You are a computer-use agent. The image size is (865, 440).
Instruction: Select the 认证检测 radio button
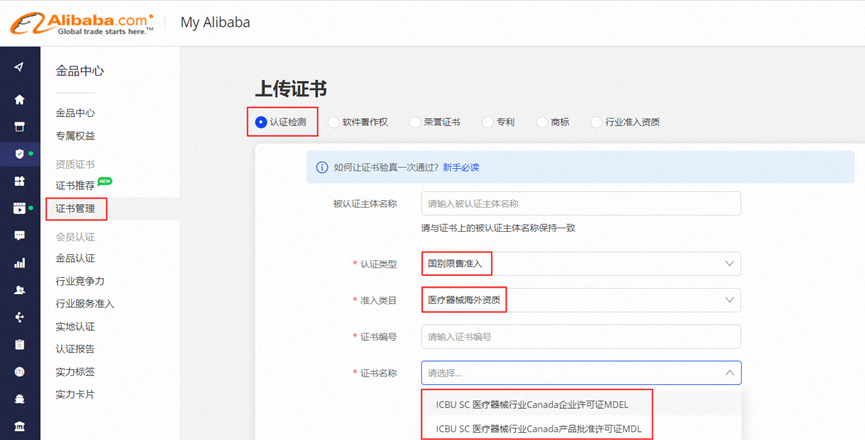(x=261, y=122)
